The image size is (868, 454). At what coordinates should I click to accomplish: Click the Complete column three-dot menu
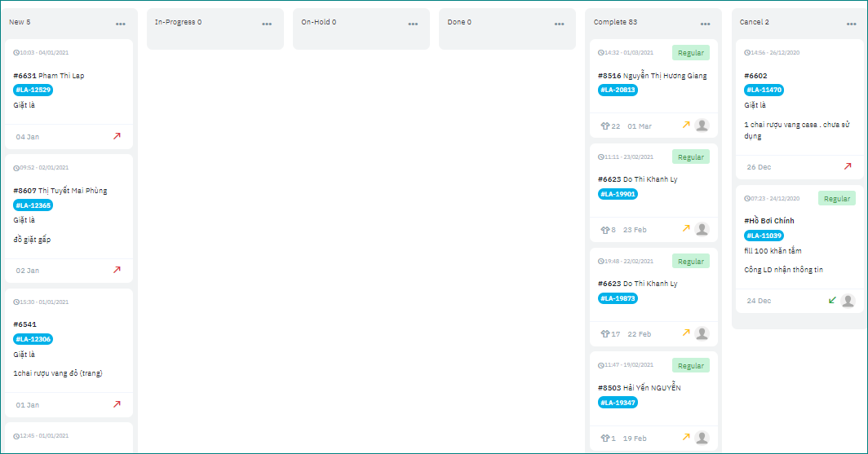click(x=705, y=24)
